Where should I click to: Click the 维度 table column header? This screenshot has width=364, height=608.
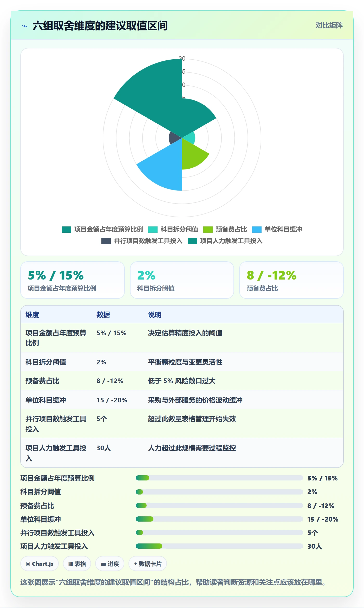32,315
